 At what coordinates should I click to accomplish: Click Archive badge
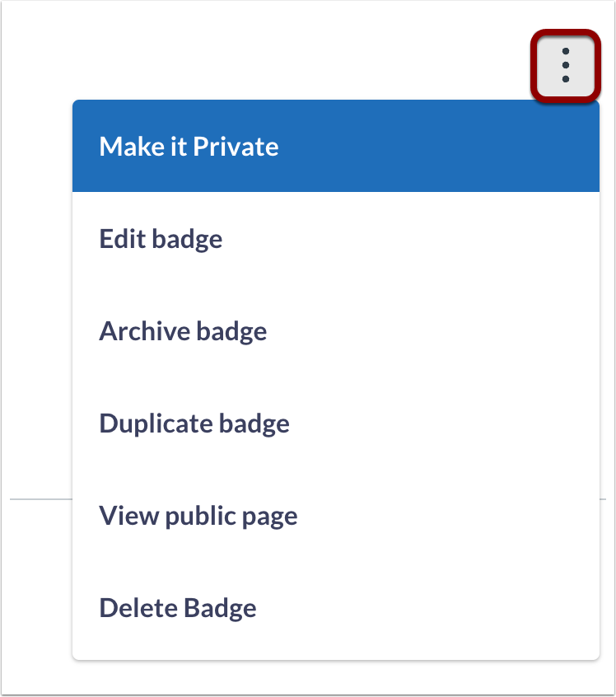click(x=183, y=330)
